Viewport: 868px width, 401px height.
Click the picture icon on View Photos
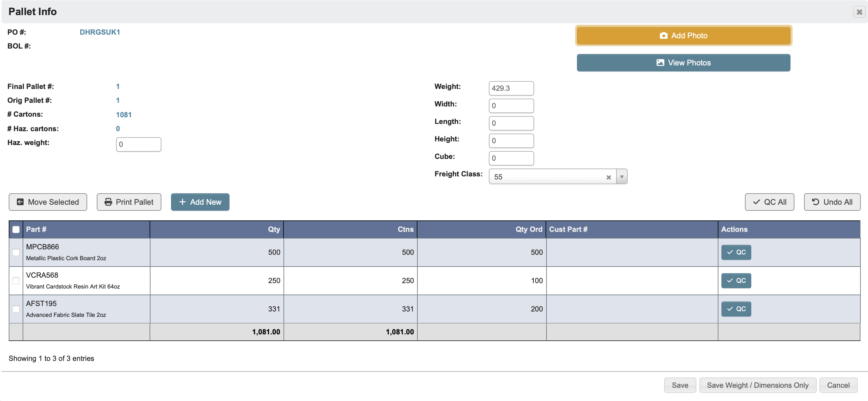(660, 63)
